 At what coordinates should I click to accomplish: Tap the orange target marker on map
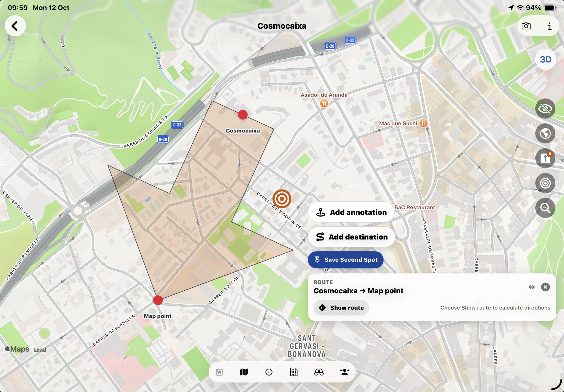pyautogui.click(x=282, y=199)
